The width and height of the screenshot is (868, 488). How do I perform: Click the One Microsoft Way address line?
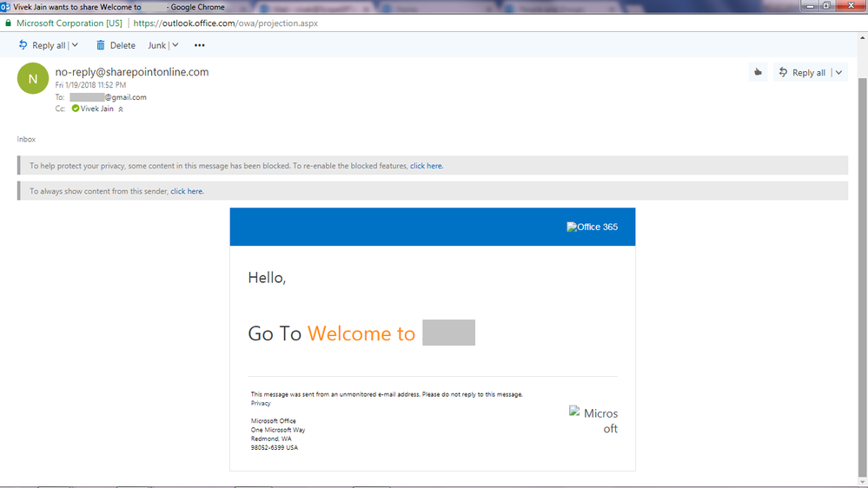[278, 430]
